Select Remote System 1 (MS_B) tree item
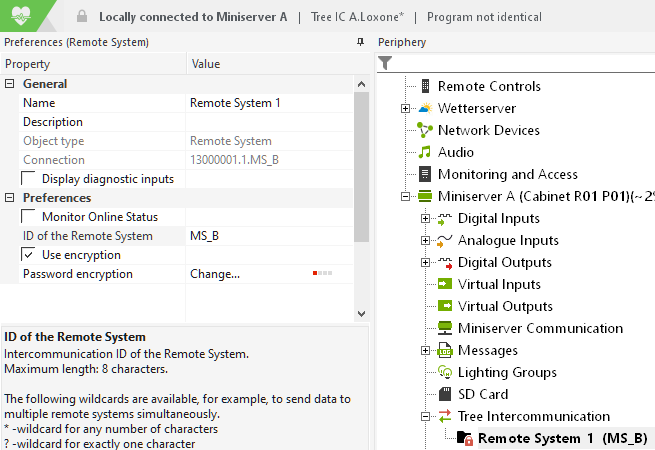The width and height of the screenshot is (655, 450). pos(562,438)
